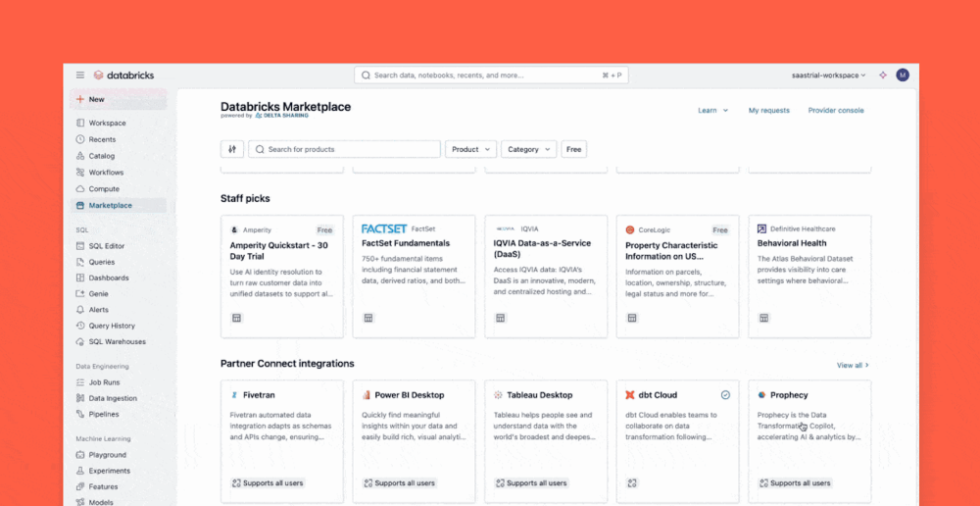This screenshot has width=980, height=506.
Task: Click the Queries sidebar icon
Action: coord(80,262)
